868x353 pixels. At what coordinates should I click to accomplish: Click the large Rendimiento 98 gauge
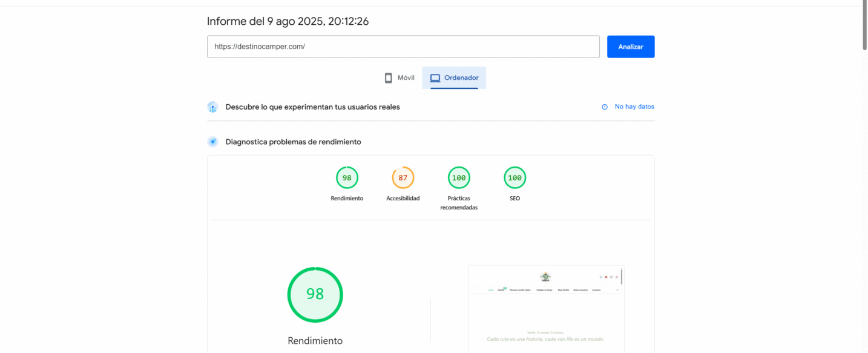tap(315, 294)
